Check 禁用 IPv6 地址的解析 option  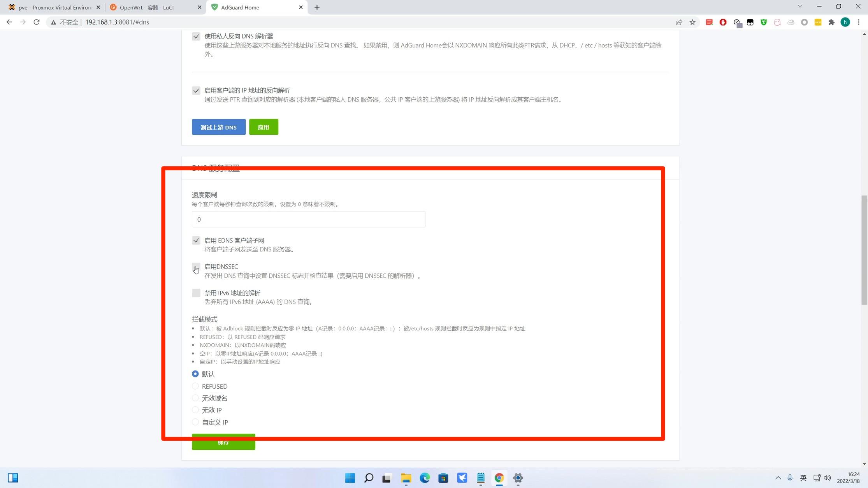196,293
